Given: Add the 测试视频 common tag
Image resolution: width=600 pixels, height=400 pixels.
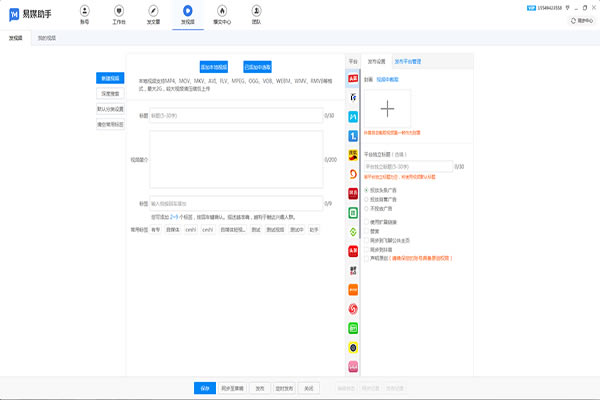Looking at the screenshot, I should coord(276,230).
